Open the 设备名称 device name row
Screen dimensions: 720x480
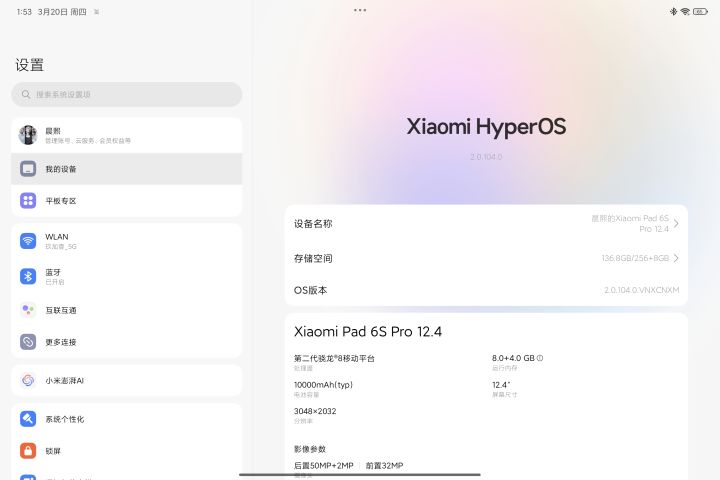click(486, 224)
